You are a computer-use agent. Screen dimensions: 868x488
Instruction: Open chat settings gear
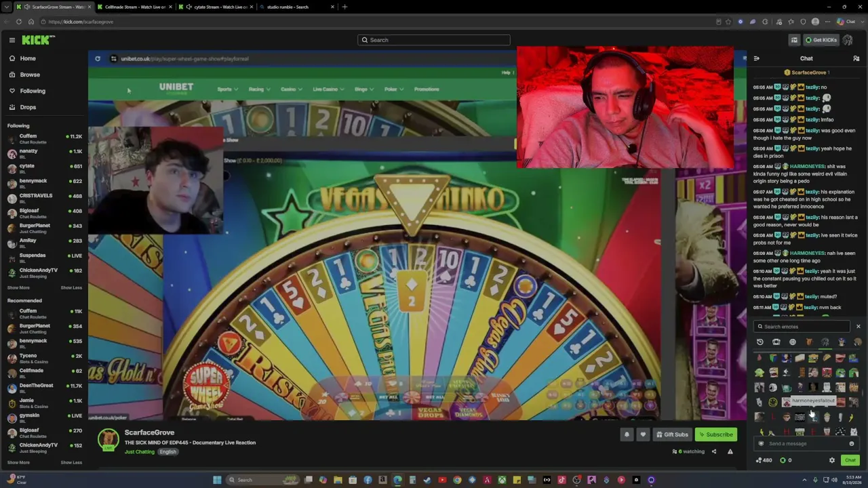tap(832, 460)
